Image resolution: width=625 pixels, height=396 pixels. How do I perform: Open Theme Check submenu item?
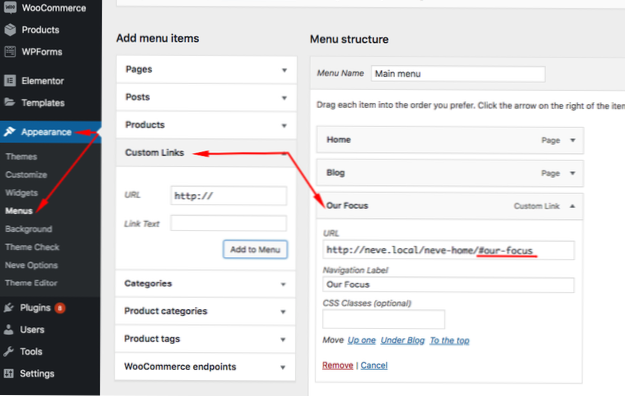point(32,247)
